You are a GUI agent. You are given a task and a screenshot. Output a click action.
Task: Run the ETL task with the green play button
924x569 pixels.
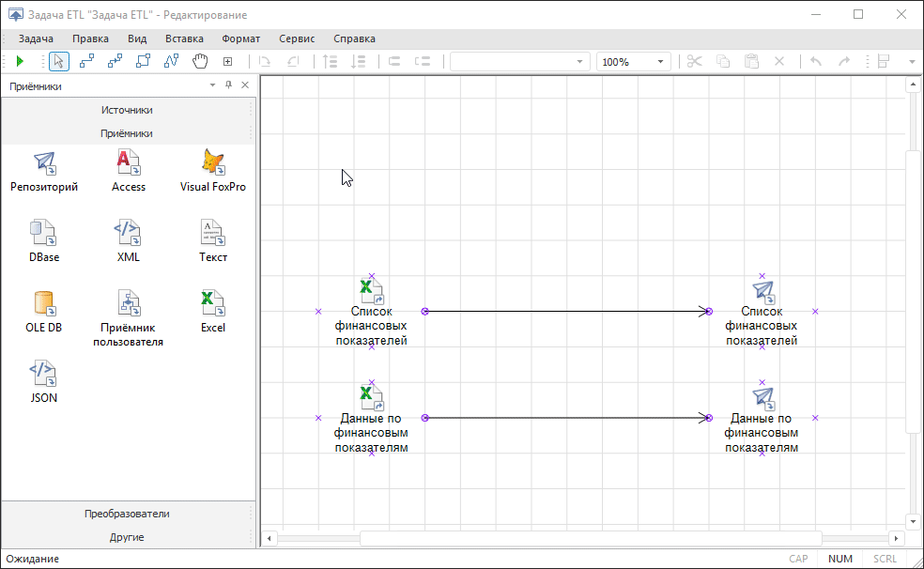click(20, 61)
